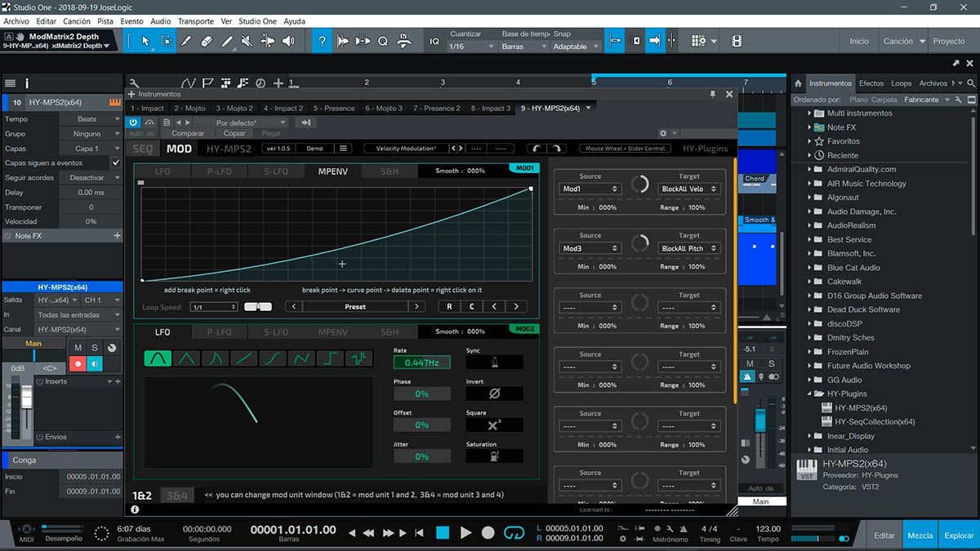
Task: Solo the channel with S button
Action: [95, 348]
